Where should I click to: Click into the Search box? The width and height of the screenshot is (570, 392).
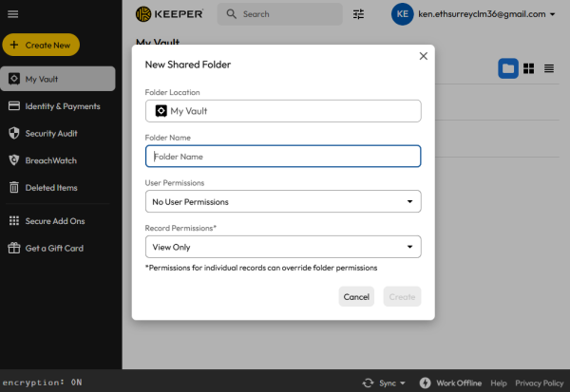pos(280,14)
